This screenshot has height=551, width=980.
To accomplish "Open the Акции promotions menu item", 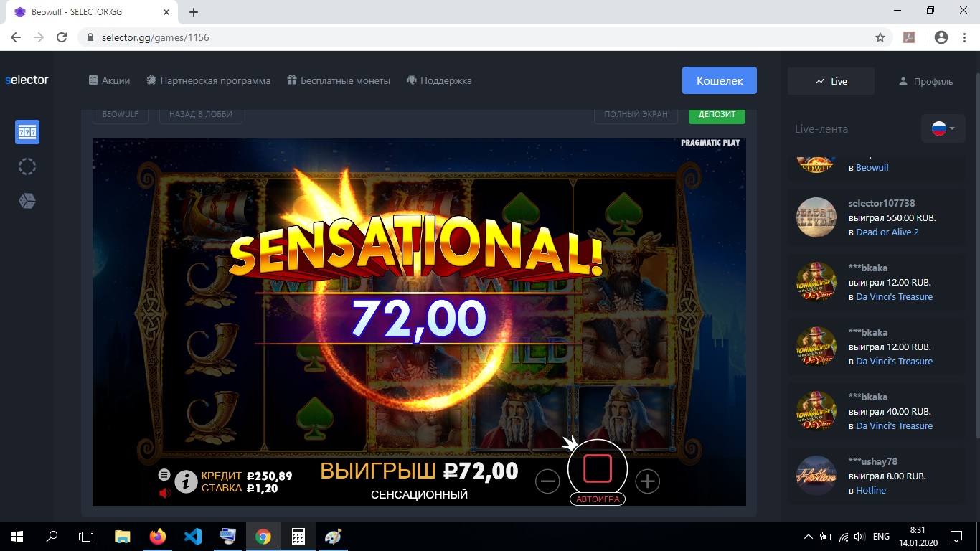I will point(109,80).
